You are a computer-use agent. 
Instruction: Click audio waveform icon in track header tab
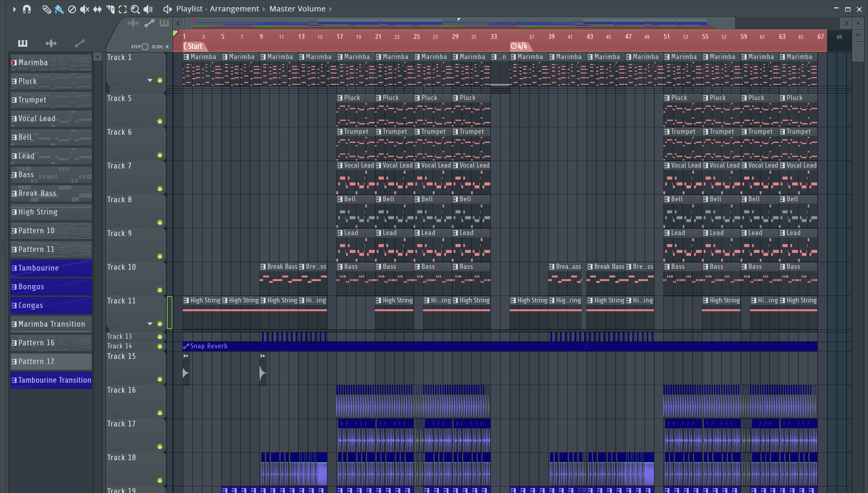click(x=133, y=24)
